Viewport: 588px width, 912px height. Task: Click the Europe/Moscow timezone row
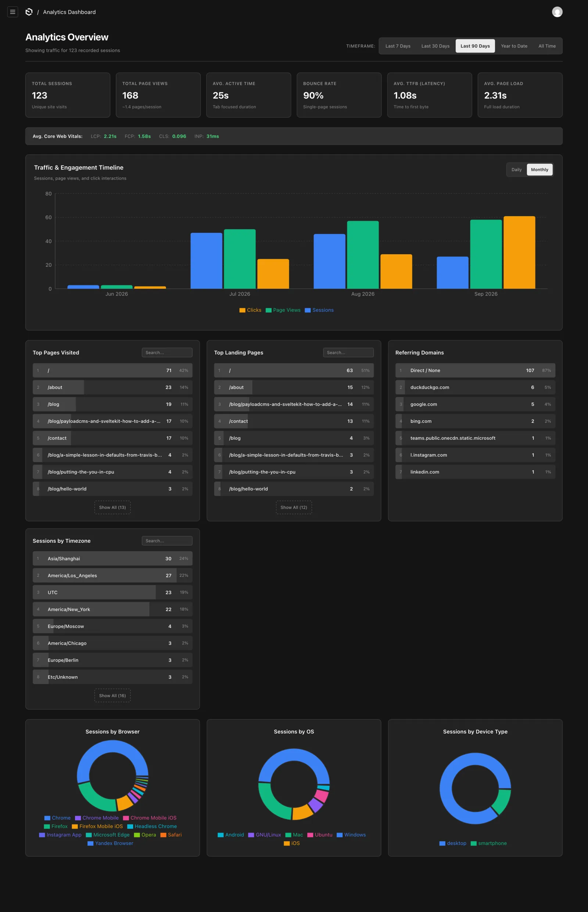[112, 626]
